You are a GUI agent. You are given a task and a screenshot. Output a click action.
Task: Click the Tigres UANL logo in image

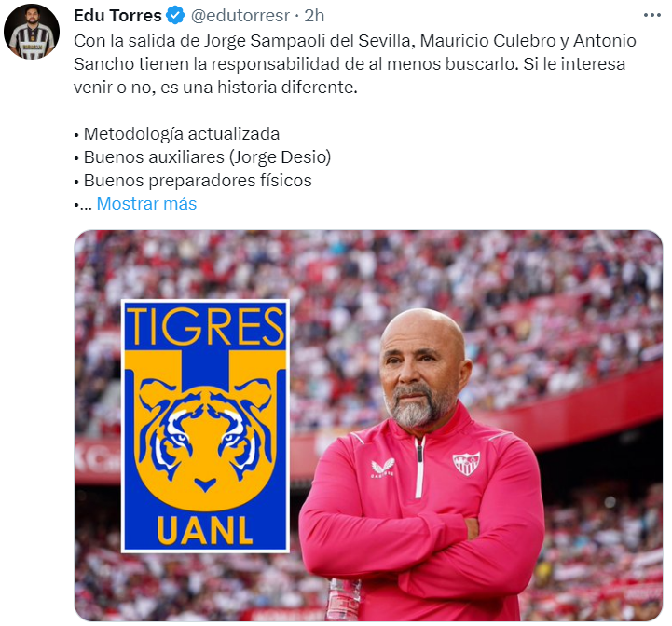(x=205, y=427)
